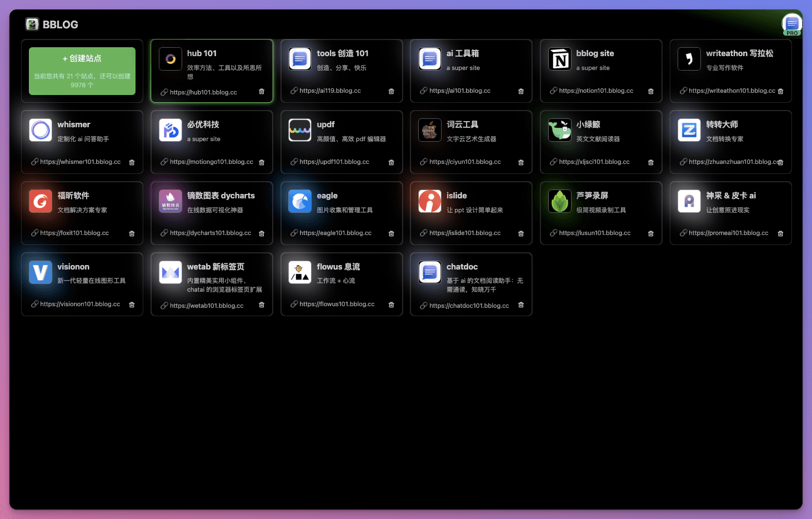Delete the writeathon 写拉松 site
812x519 pixels.
tap(780, 91)
